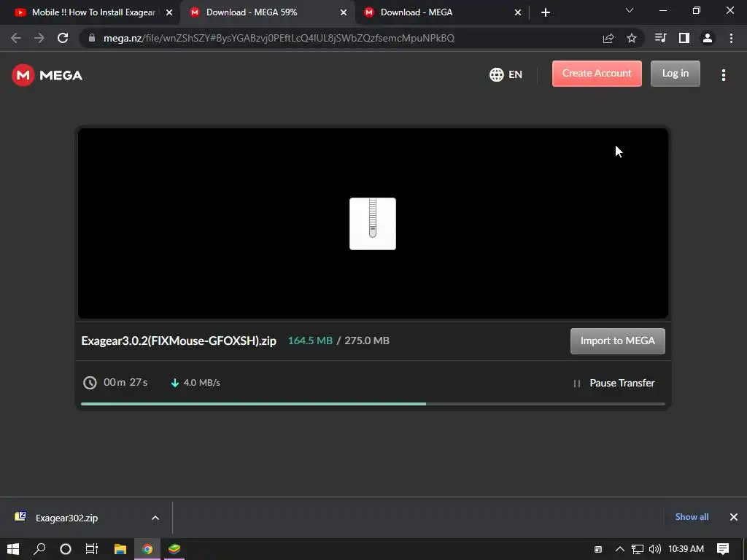Screen dimensions: 747x560
Task: Close the downloads bar
Action: point(734,517)
